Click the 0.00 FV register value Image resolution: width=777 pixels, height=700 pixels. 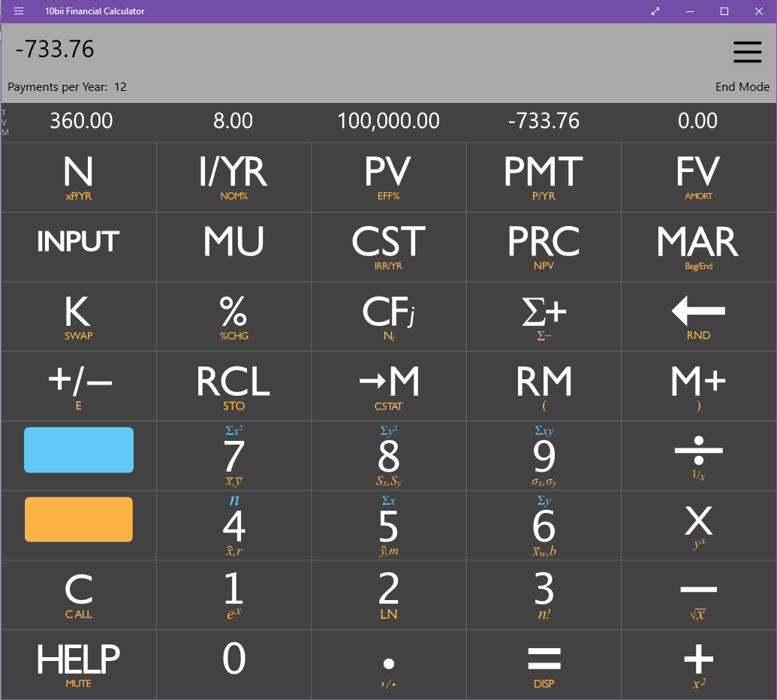[x=697, y=121]
